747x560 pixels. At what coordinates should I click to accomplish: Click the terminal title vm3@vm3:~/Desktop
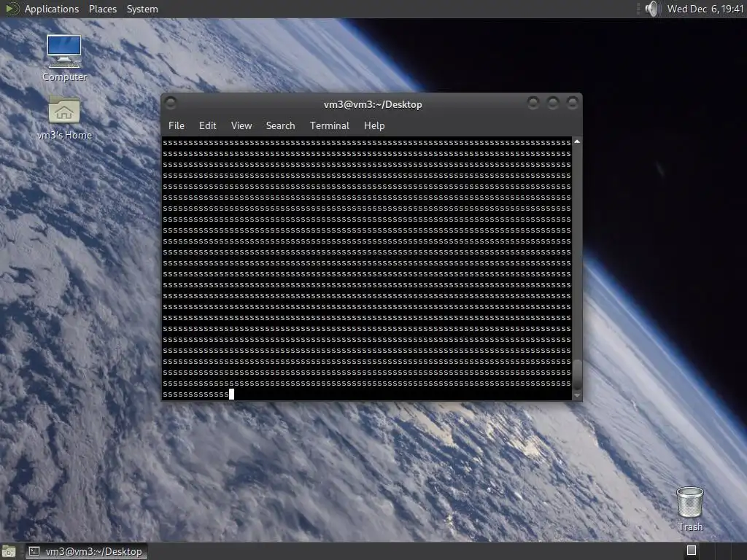pos(373,104)
